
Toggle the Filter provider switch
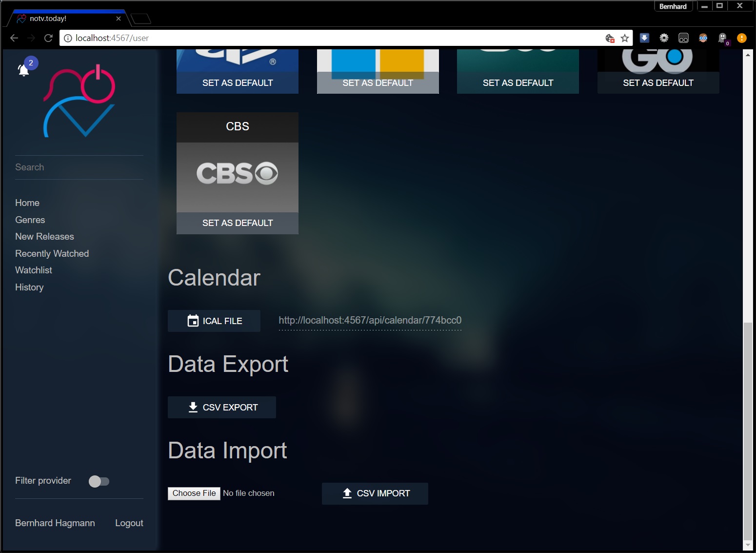click(x=99, y=481)
